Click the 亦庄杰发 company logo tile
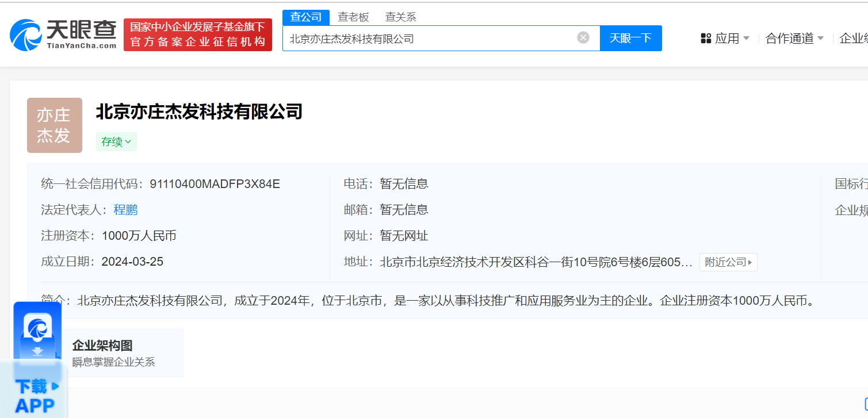 pos(55,125)
